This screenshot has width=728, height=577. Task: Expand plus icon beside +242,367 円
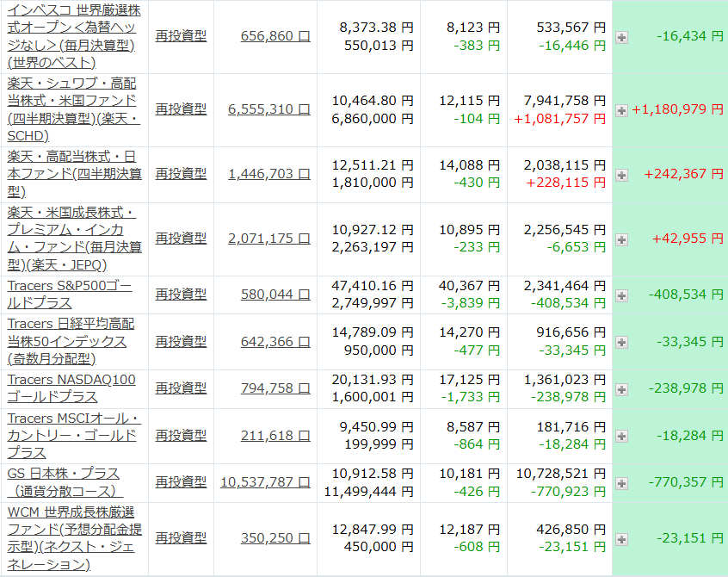621,175
